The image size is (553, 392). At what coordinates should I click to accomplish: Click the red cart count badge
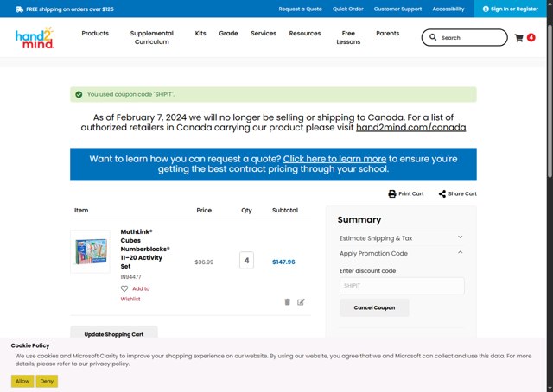coord(531,38)
